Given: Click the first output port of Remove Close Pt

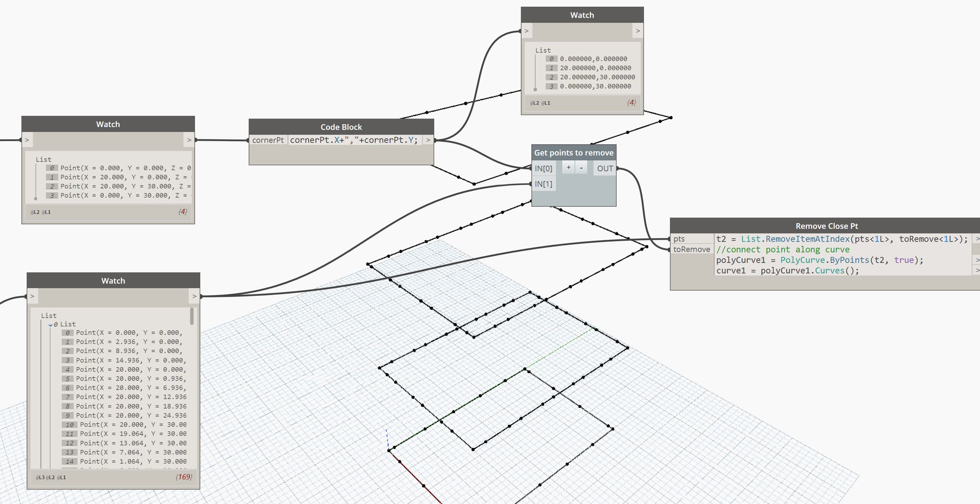Looking at the screenshot, I should (976, 239).
